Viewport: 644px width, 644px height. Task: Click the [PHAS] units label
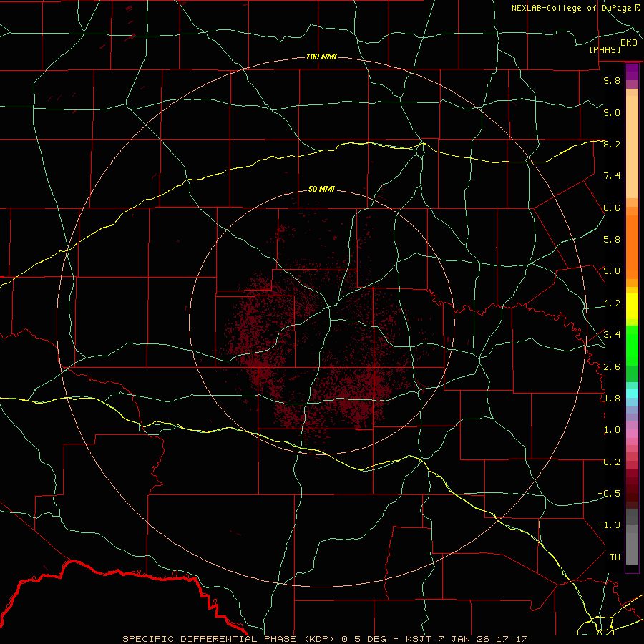[x=605, y=49]
